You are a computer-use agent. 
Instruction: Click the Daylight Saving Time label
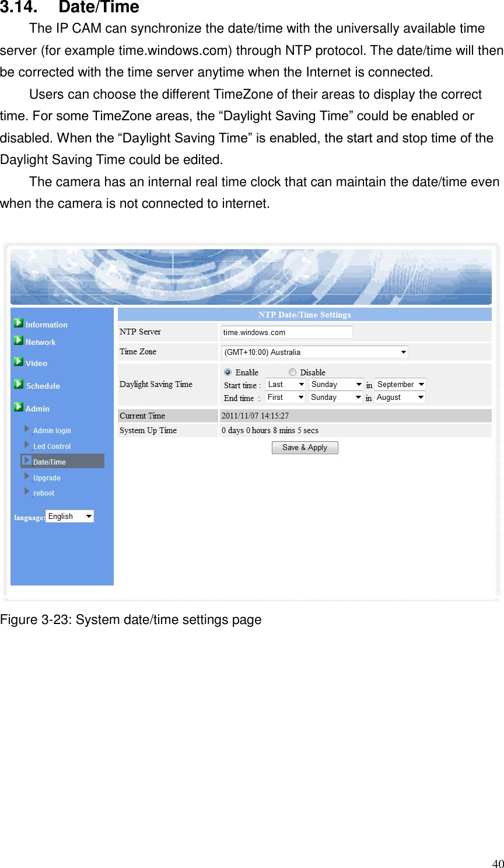(156, 384)
